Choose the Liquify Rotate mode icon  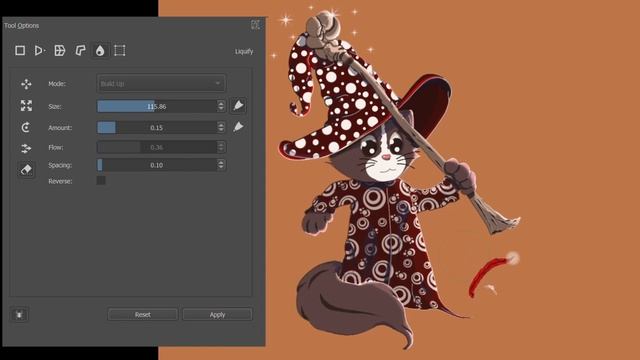[x=26, y=127]
